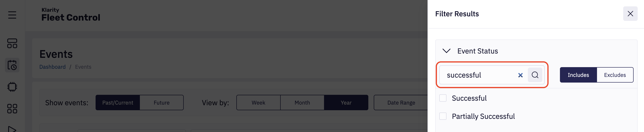
Task: Open the dashboard layout sidebar icon
Action: point(12,43)
